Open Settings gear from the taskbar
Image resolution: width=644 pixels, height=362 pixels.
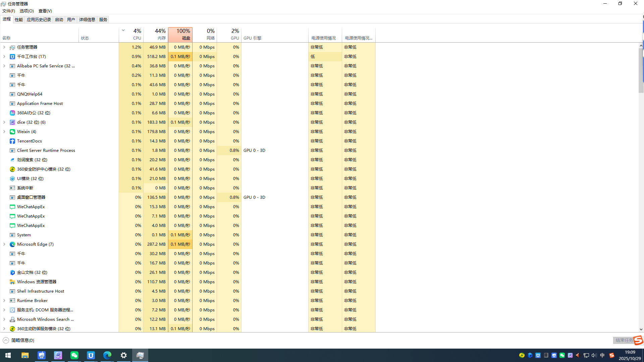tap(123, 355)
